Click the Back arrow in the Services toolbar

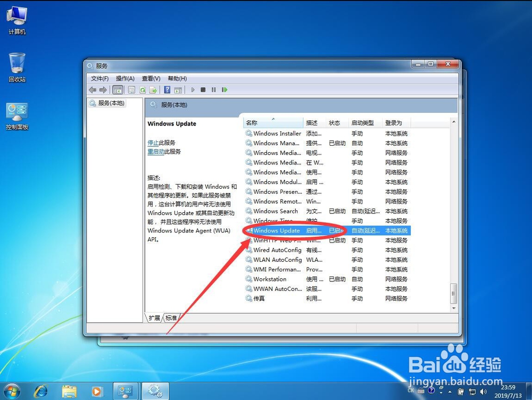point(92,90)
